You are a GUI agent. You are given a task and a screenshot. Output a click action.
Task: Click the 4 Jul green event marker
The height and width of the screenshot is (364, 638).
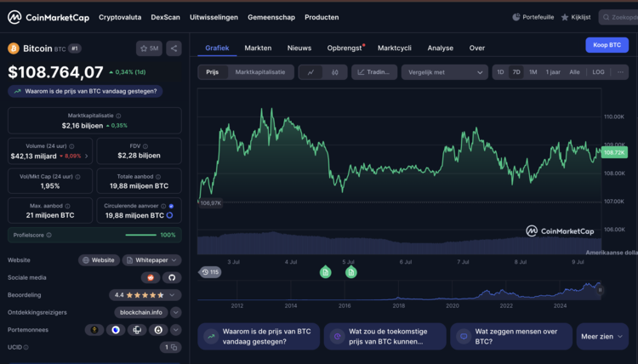pyautogui.click(x=325, y=272)
